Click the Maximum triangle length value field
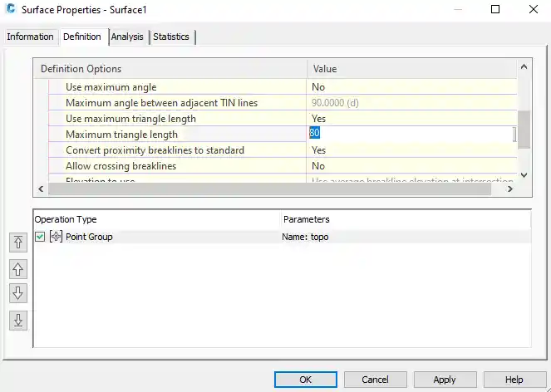Screen dimensions: 551x392 click(411, 134)
